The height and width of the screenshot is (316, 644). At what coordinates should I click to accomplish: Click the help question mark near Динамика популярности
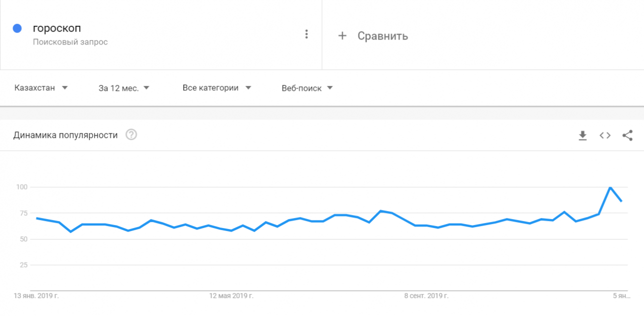(x=131, y=134)
